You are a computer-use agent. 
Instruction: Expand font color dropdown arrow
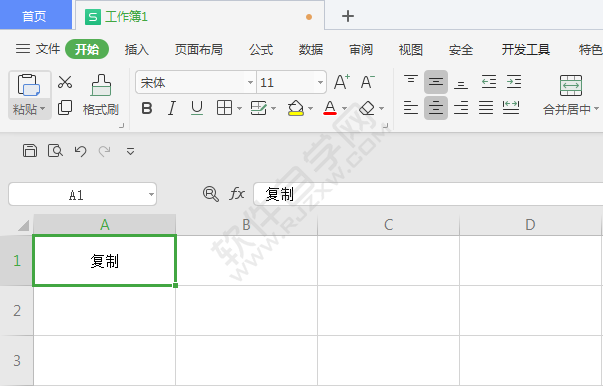coord(344,109)
